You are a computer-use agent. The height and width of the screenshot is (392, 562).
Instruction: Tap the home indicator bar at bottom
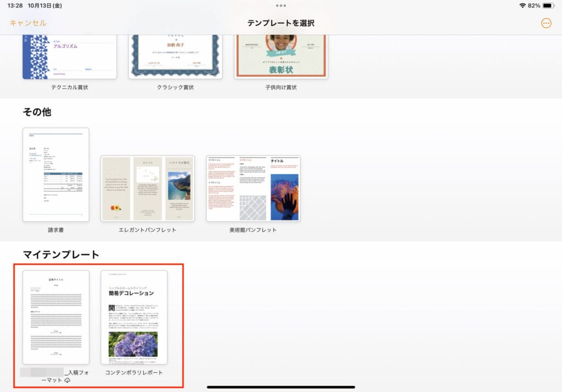(280, 387)
